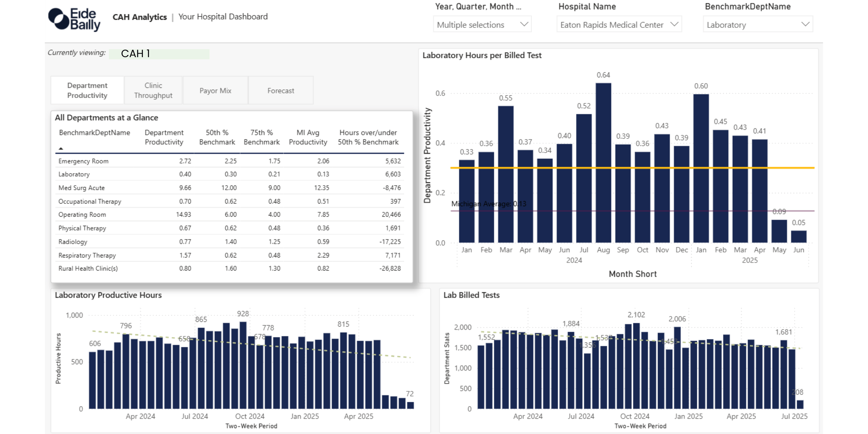This screenshot has width=868, height=434.
Task: Toggle the sort arrow under BenchmarkDeptName column
Action: point(61,148)
